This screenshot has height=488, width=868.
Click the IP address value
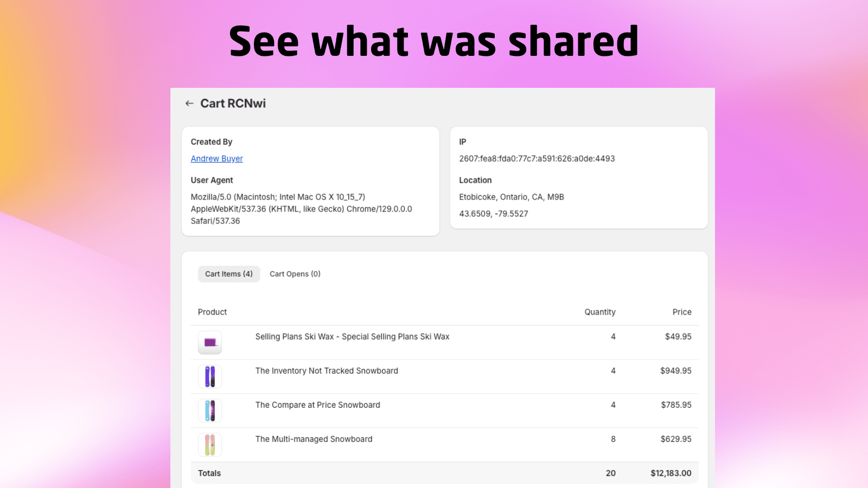coord(537,159)
